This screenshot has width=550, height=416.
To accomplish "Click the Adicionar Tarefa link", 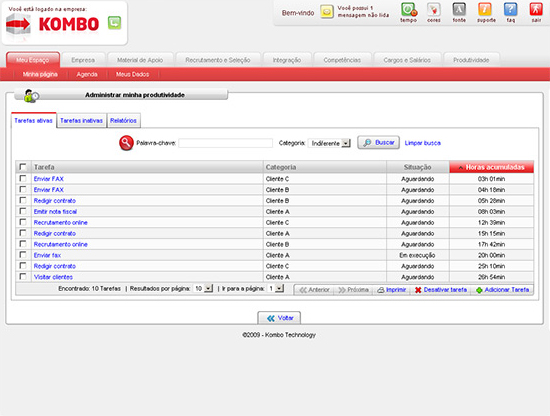I will 503,290.
